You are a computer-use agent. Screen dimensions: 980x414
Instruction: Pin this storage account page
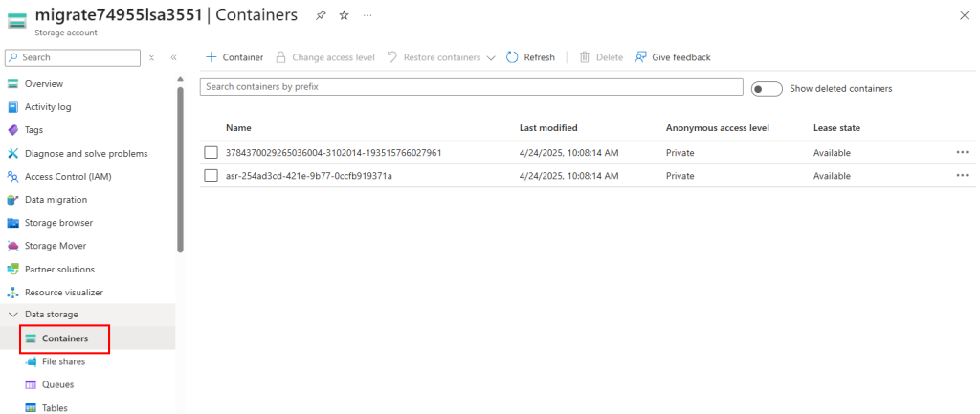321,15
